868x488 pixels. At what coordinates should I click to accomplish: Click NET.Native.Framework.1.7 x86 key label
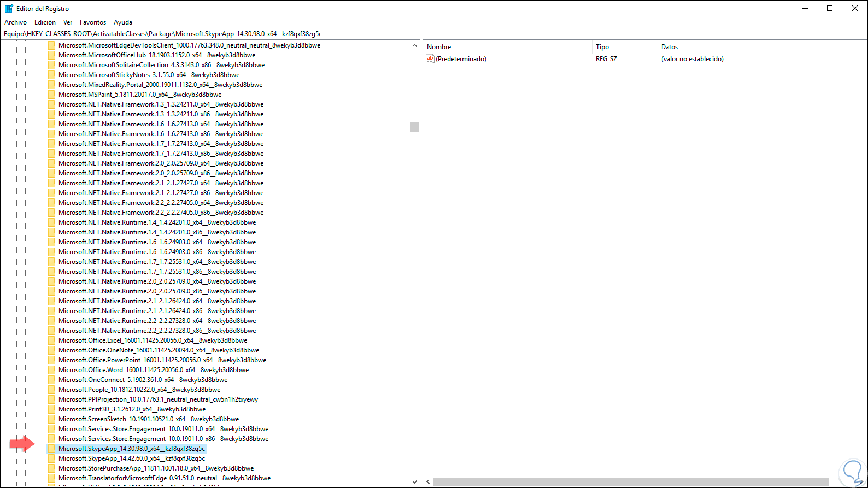161,154
